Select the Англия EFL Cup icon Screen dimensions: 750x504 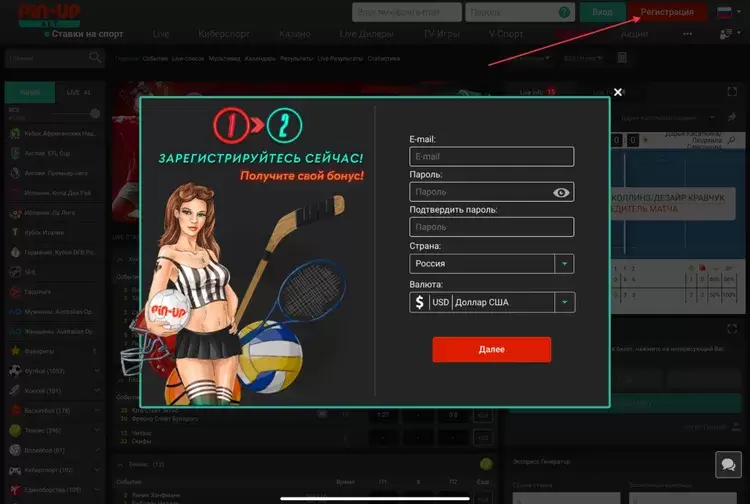click(x=15, y=153)
